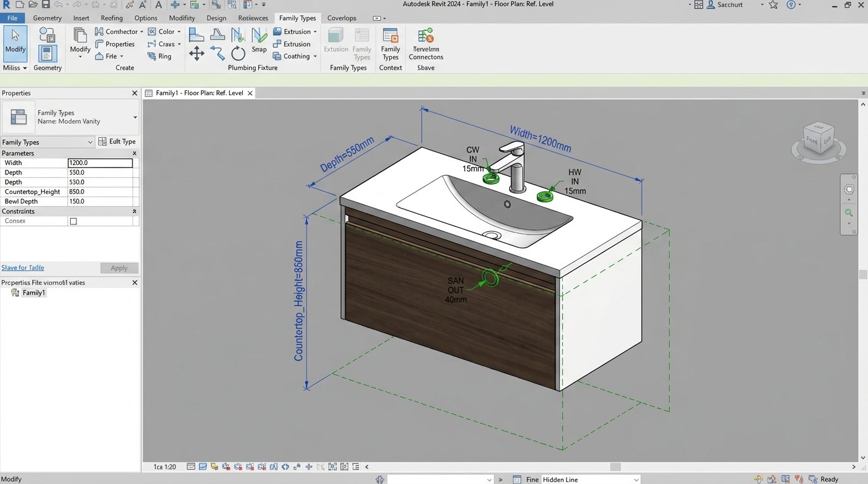
Task: Switch to the Reofing ribbon tab
Action: 112,18
